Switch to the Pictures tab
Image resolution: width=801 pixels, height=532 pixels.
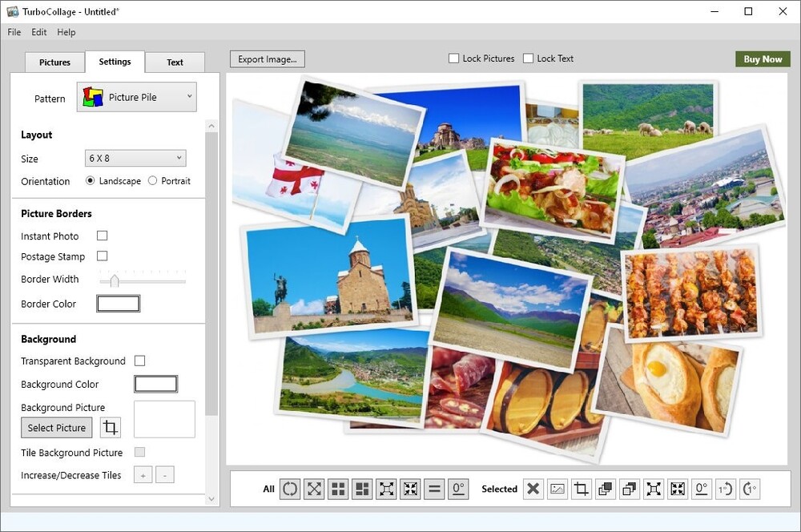tap(55, 62)
